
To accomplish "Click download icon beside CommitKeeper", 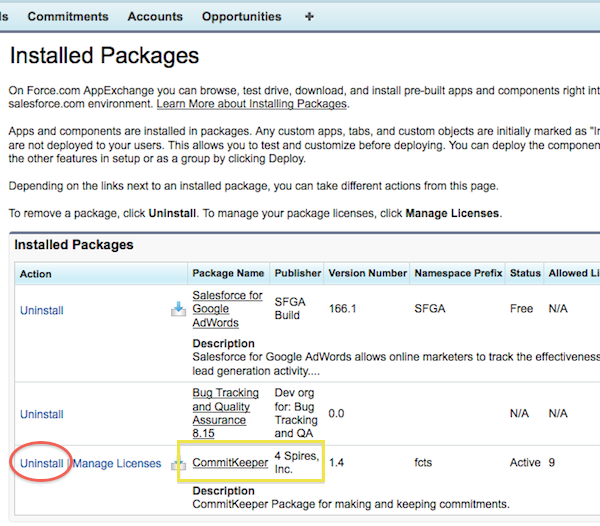I will [178, 464].
